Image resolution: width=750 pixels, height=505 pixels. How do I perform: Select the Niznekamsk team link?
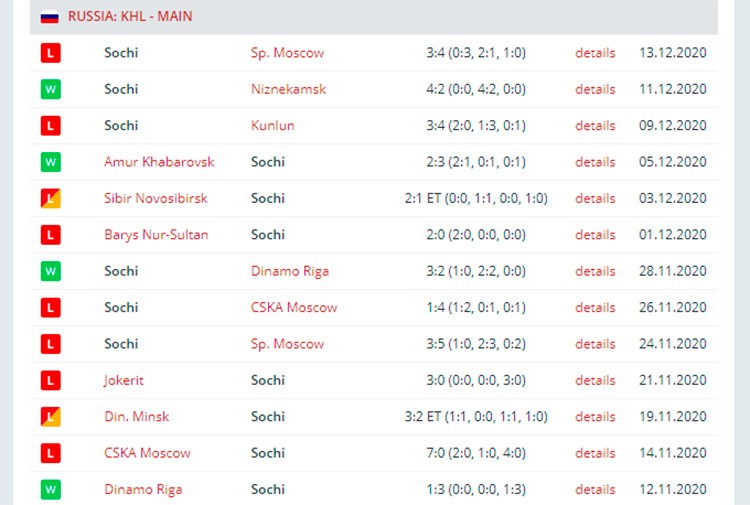(288, 89)
